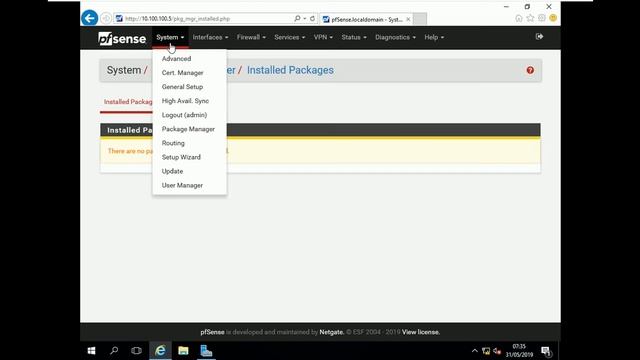Open User Manager
The width and height of the screenshot is (640, 360).
coord(182,185)
